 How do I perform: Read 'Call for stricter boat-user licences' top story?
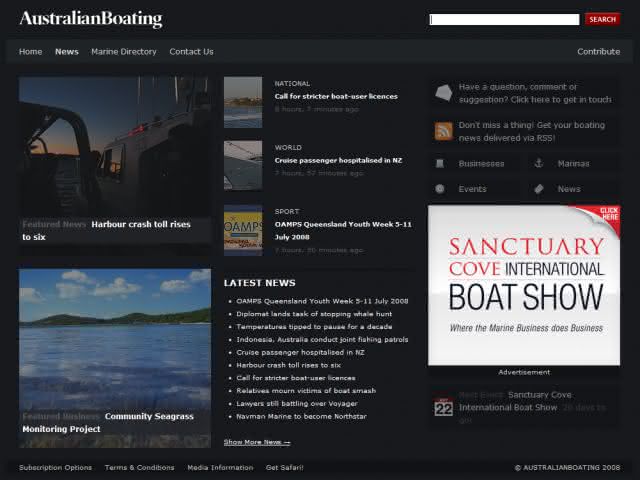point(336,96)
